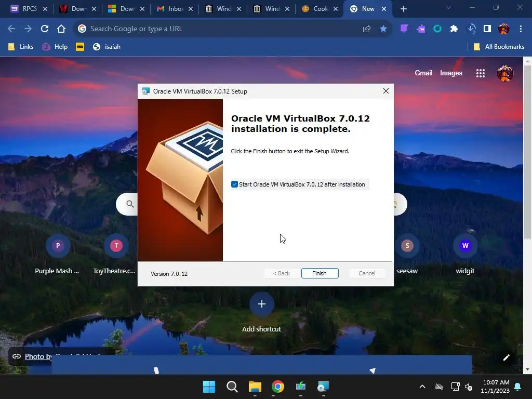The image size is (532, 399).
Task: Reload the Chrome page
Action: (x=45, y=29)
